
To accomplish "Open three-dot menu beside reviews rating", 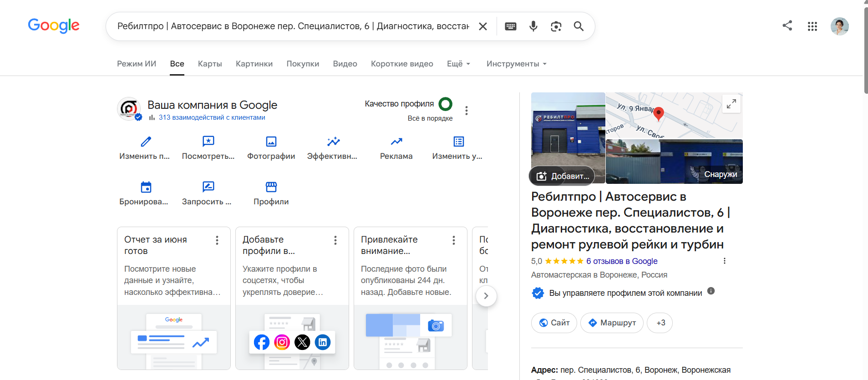I will (x=725, y=261).
